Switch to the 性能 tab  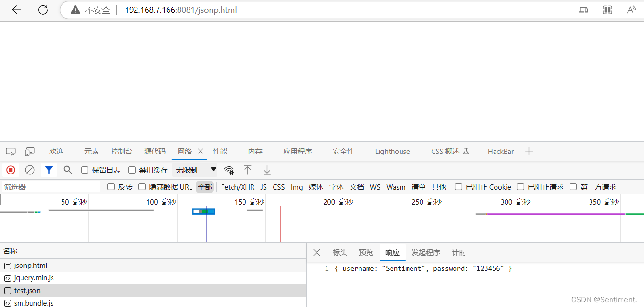pos(220,152)
